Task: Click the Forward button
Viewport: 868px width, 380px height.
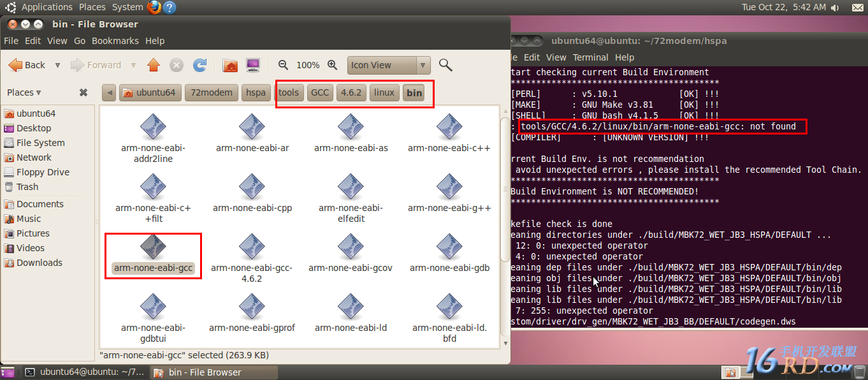Action: 96,65
